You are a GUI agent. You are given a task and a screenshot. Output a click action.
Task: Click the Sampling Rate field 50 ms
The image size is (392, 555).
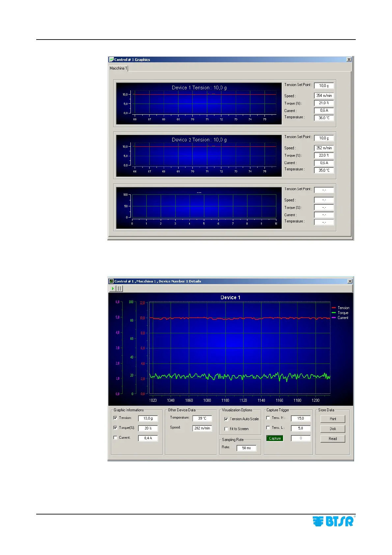[246, 448]
